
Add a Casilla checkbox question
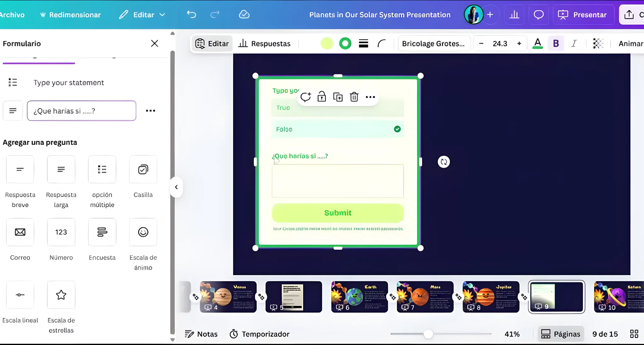143,170
